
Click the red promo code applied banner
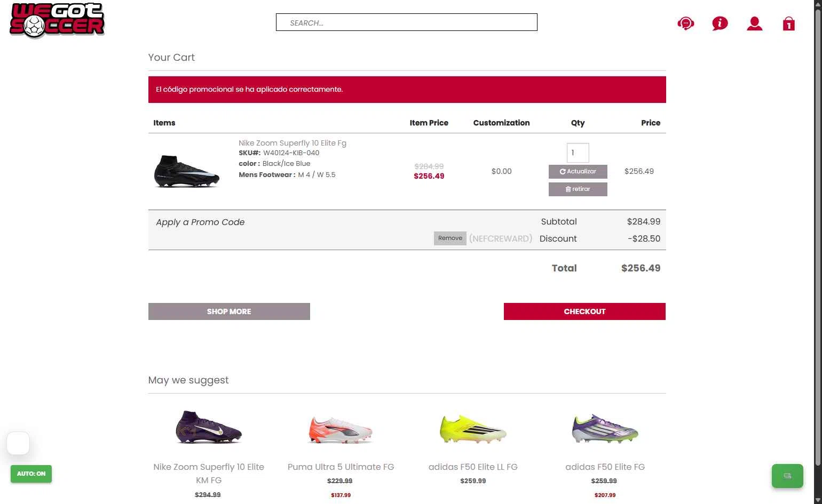[x=407, y=90]
